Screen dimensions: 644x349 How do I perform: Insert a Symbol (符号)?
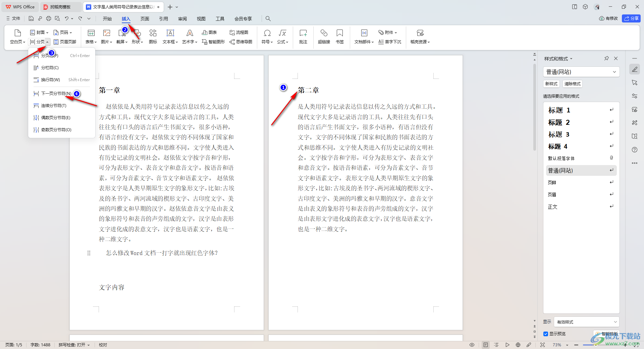pos(267,37)
